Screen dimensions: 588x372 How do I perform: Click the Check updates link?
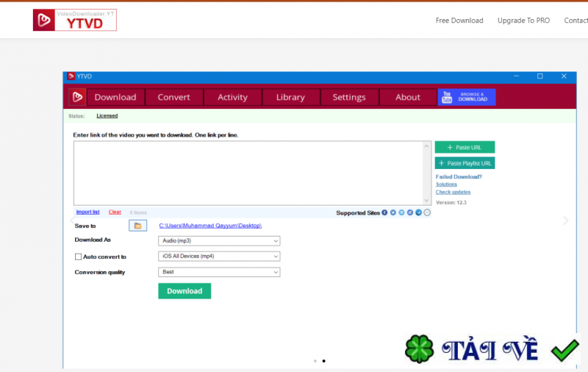453,192
